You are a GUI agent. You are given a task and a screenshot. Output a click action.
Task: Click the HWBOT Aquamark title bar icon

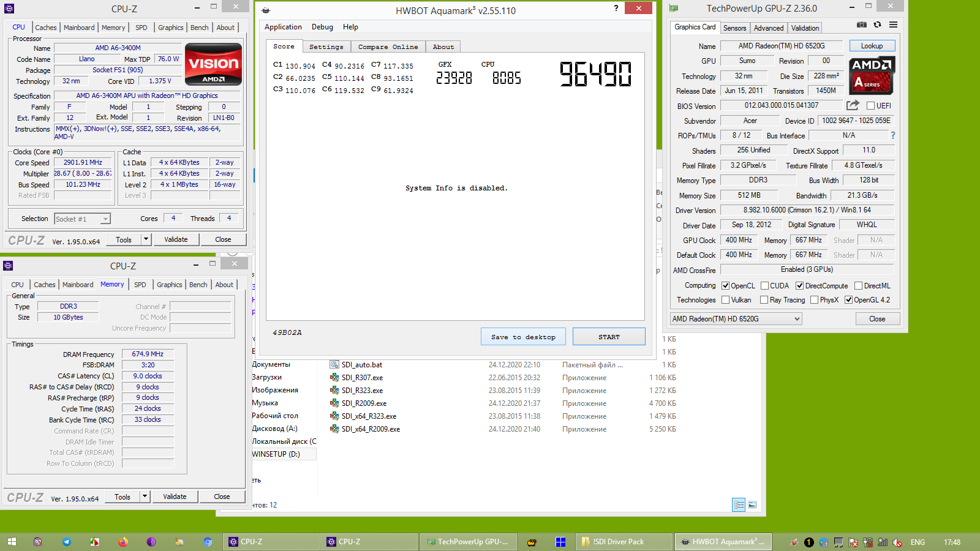266,10
